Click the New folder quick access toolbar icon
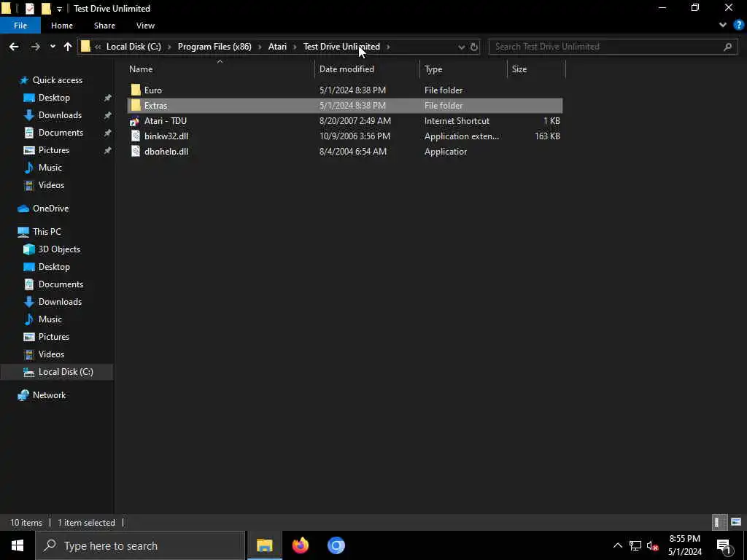The width and height of the screenshot is (747, 560). coord(46,8)
